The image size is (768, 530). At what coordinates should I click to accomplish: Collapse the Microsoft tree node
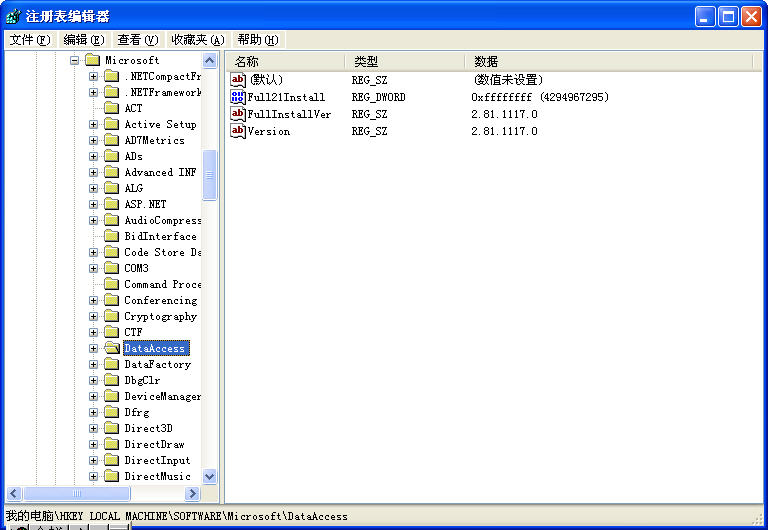click(x=74, y=61)
